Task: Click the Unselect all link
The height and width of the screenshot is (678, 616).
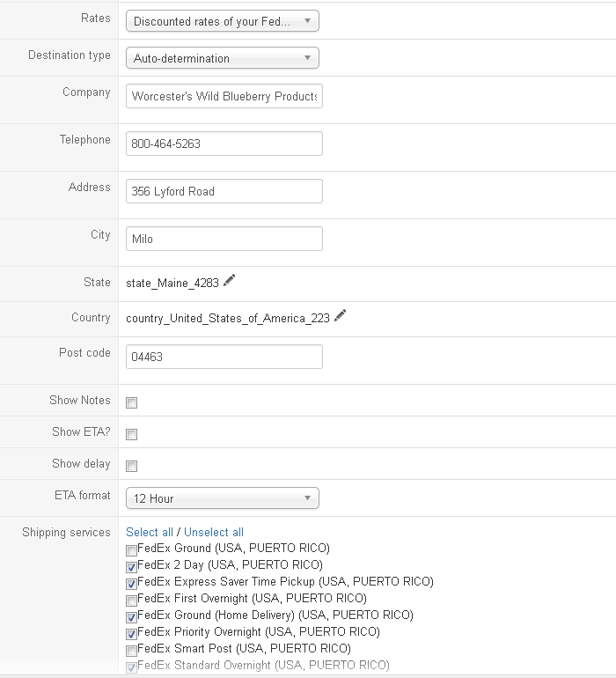Action: [214, 533]
